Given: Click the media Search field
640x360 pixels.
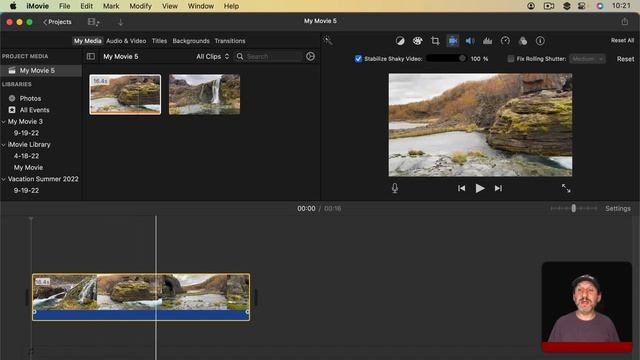Looking at the screenshot, I should (269, 56).
